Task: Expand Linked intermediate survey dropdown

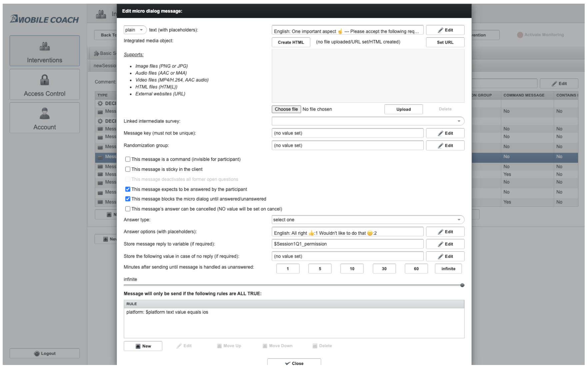Action: pyautogui.click(x=368, y=121)
